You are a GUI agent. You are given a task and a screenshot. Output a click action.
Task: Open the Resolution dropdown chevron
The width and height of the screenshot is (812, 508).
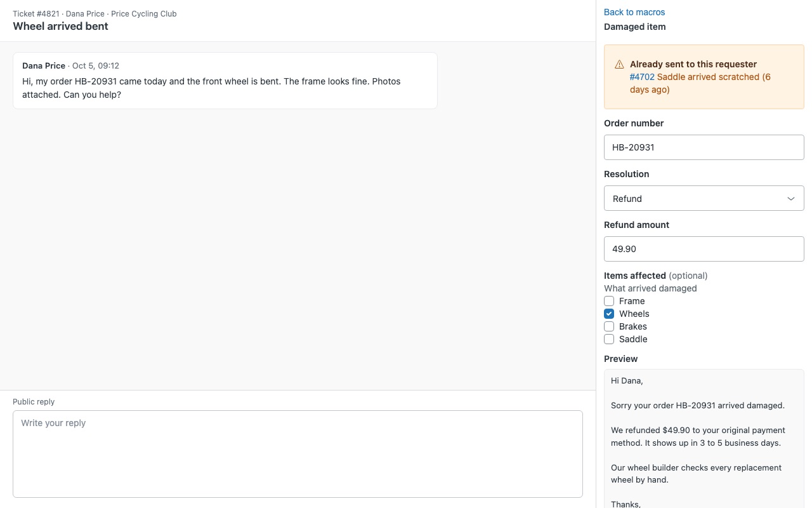pyautogui.click(x=791, y=199)
